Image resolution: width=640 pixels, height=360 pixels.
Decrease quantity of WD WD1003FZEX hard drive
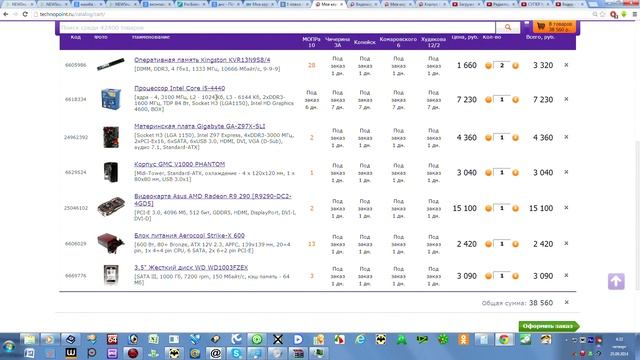click(488, 276)
